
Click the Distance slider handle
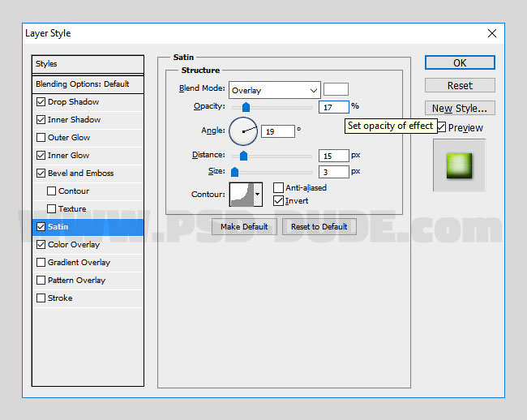pos(244,156)
